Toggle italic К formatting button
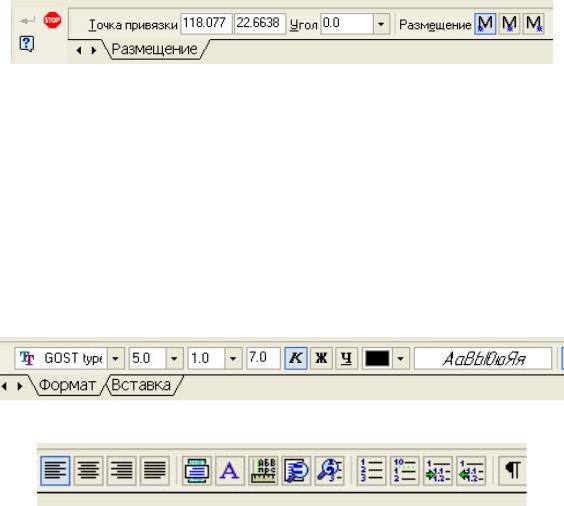Screen dimensions: 564x506 pos(296,358)
